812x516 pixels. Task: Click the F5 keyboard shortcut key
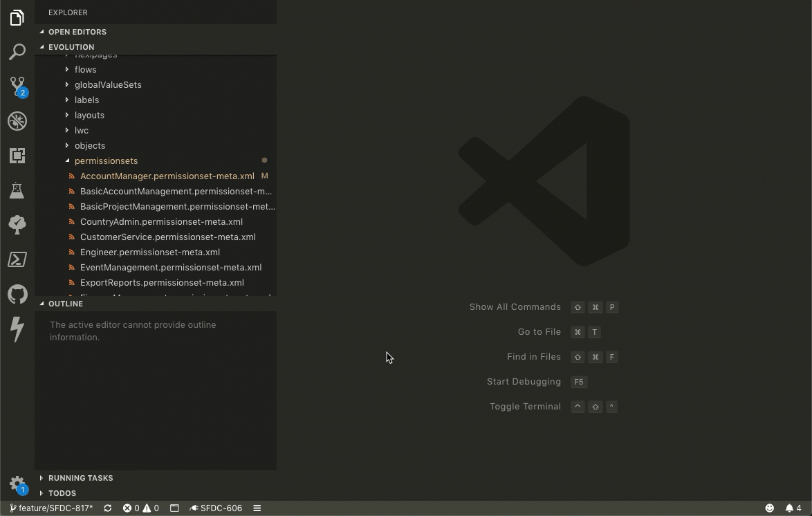[x=579, y=382]
